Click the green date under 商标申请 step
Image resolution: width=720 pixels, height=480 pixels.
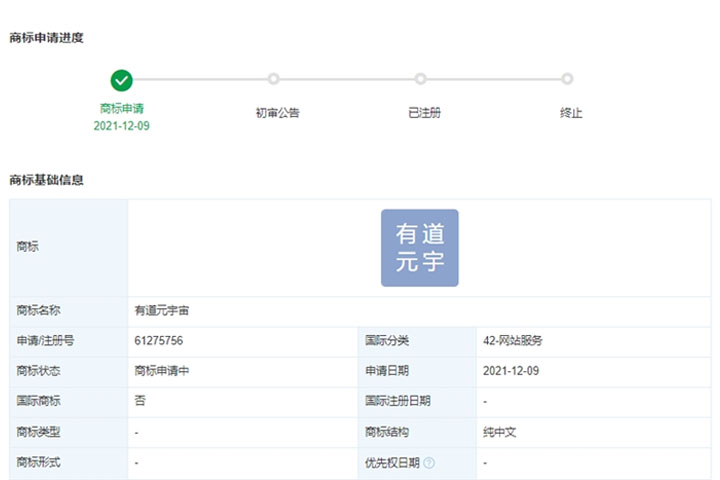pyautogui.click(x=122, y=126)
